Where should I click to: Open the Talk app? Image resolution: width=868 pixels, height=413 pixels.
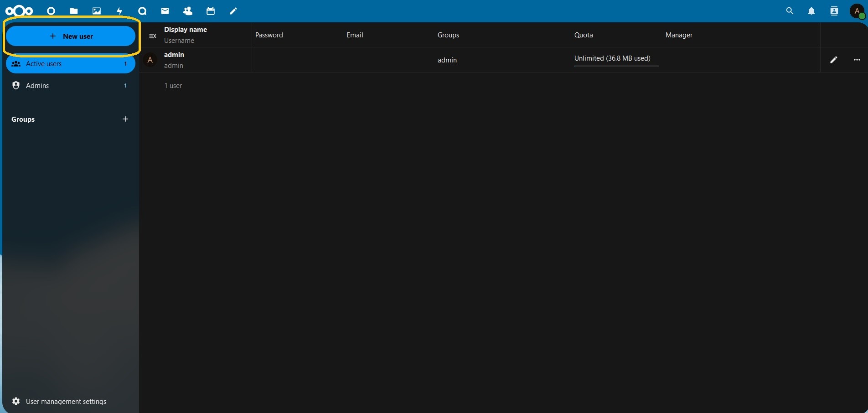pos(142,11)
